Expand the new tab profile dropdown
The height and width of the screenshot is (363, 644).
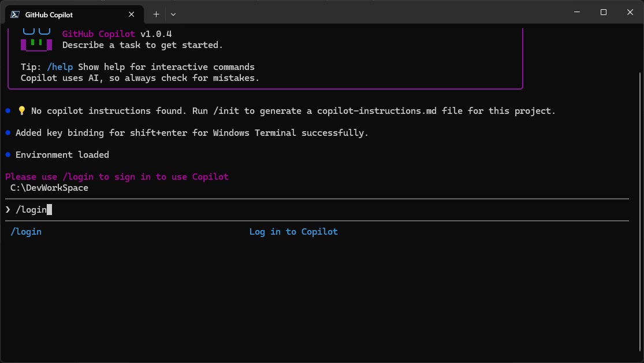point(173,14)
